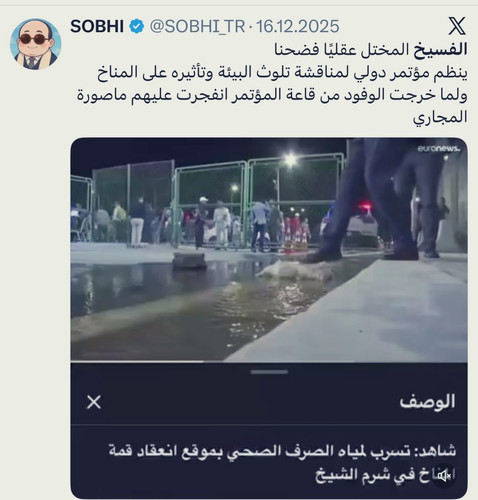Play the flooded pavement video

[x=269, y=250]
